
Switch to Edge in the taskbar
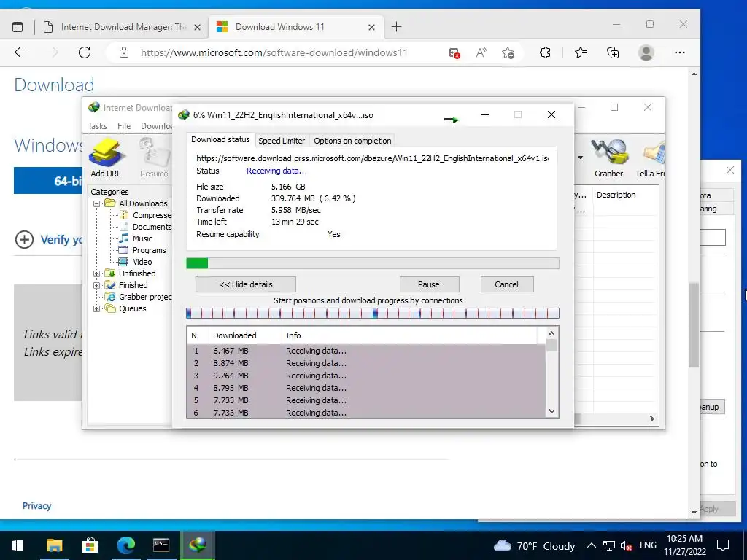(125, 545)
